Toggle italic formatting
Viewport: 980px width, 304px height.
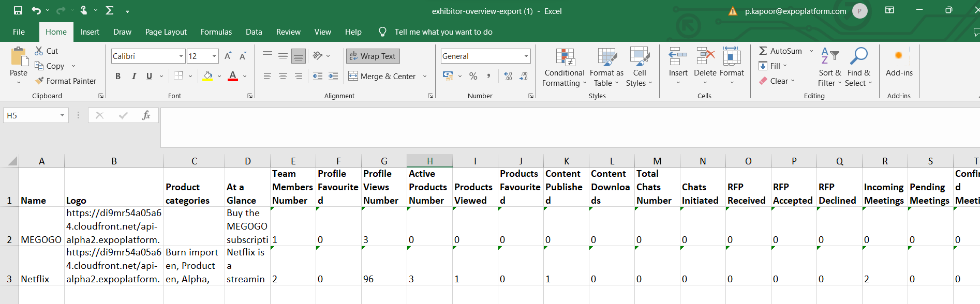click(x=133, y=76)
